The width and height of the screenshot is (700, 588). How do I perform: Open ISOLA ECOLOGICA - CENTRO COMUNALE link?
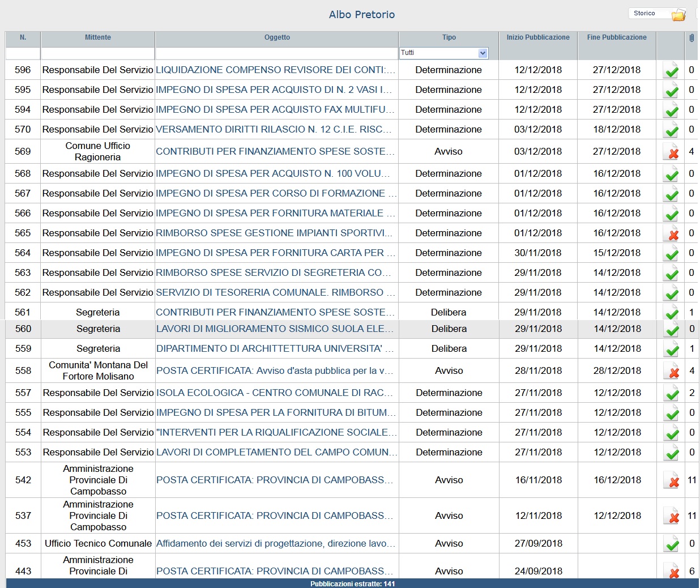[275, 393]
